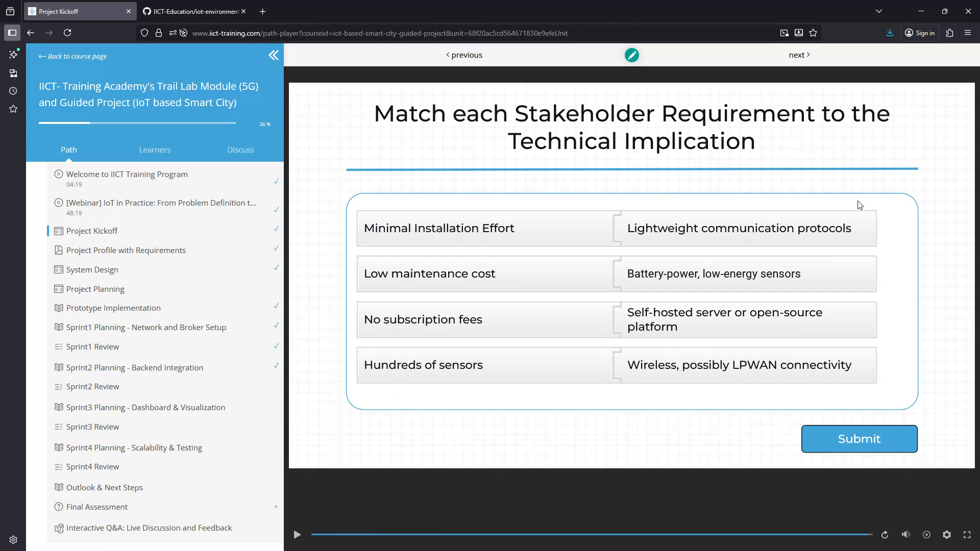
Task: Mute the video volume
Action: tap(906, 535)
